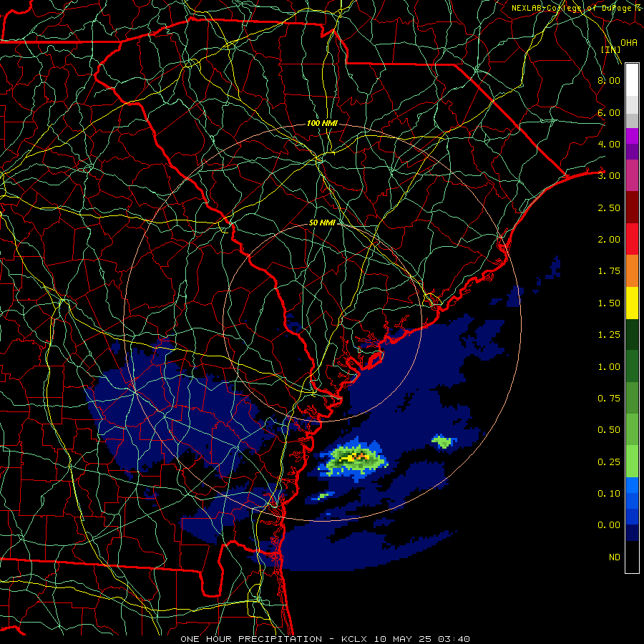Click the OHA product label

(629, 43)
